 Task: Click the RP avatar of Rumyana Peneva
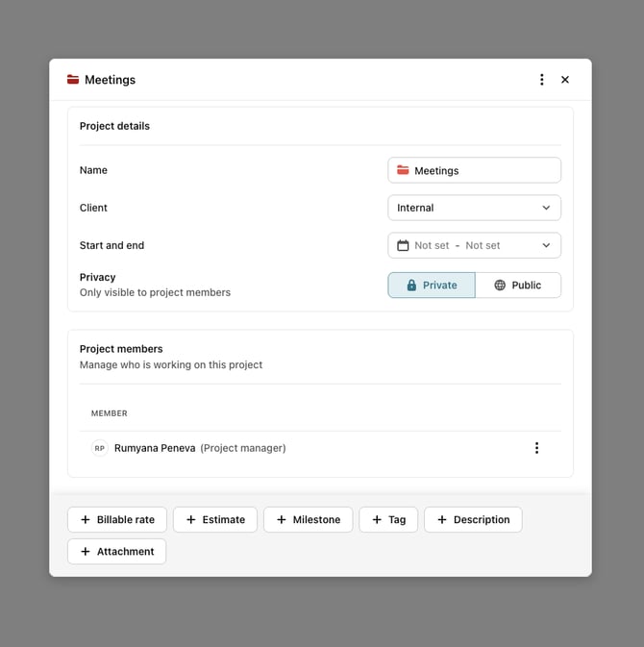pos(99,448)
